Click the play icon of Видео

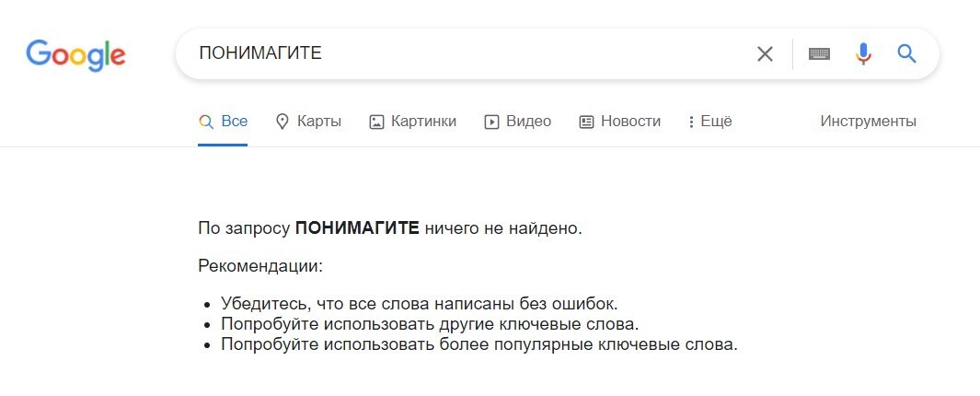pos(491,122)
